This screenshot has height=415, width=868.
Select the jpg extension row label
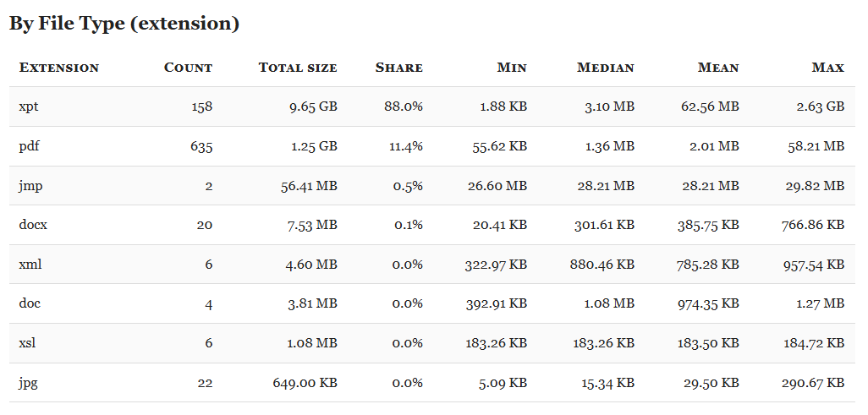pyautogui.click(x=28, y=383)
